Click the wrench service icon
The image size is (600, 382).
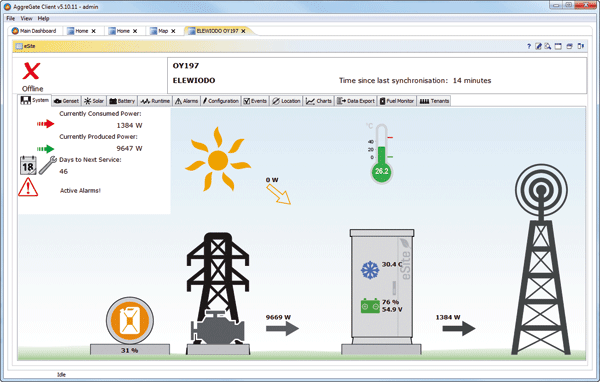coord(48,165)
